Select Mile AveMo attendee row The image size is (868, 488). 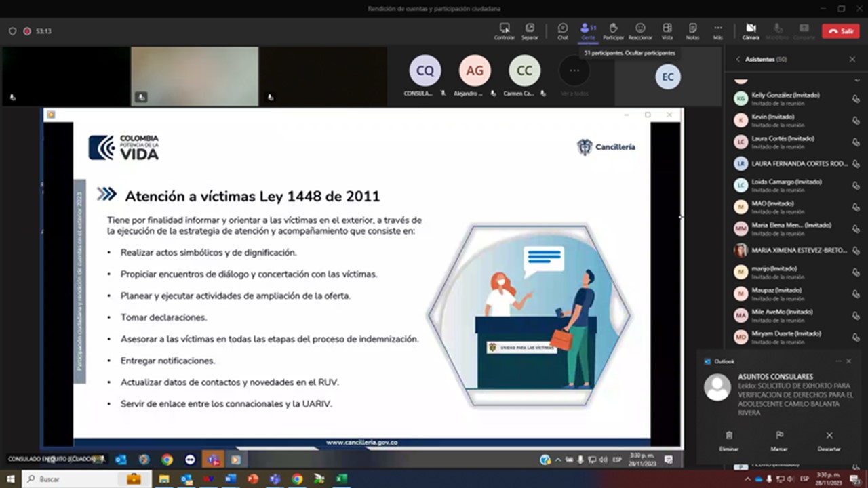point(797,315)
